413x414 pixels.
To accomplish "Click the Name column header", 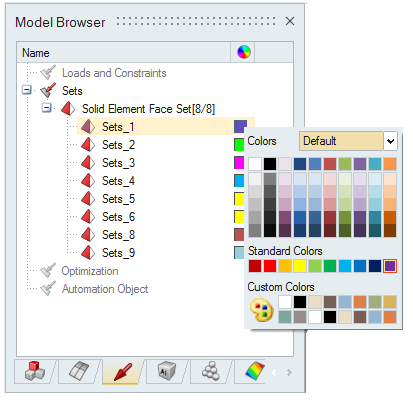I will click(123, 52).
